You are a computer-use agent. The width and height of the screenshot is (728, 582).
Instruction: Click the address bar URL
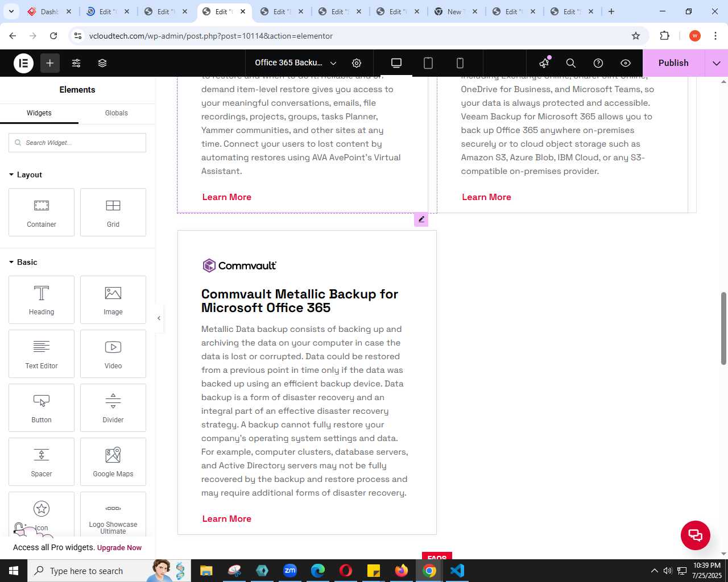(211, 36)
